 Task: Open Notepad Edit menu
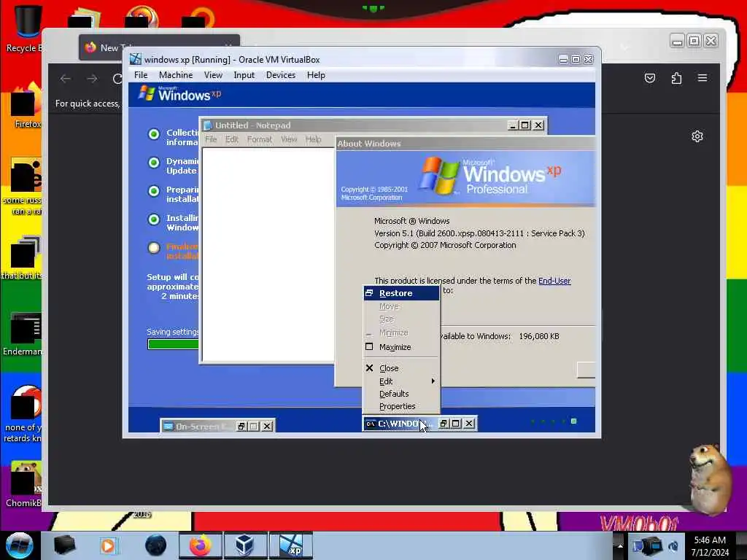pos(231,139)
